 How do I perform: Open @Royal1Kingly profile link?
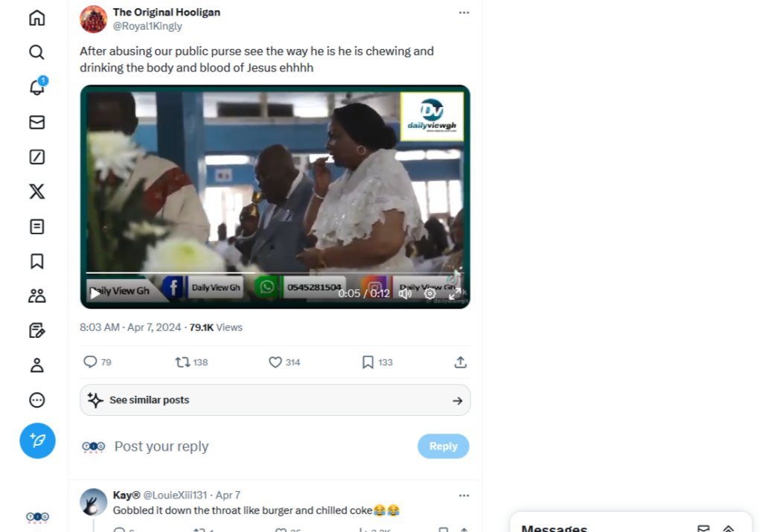click(x=147, y=26)
